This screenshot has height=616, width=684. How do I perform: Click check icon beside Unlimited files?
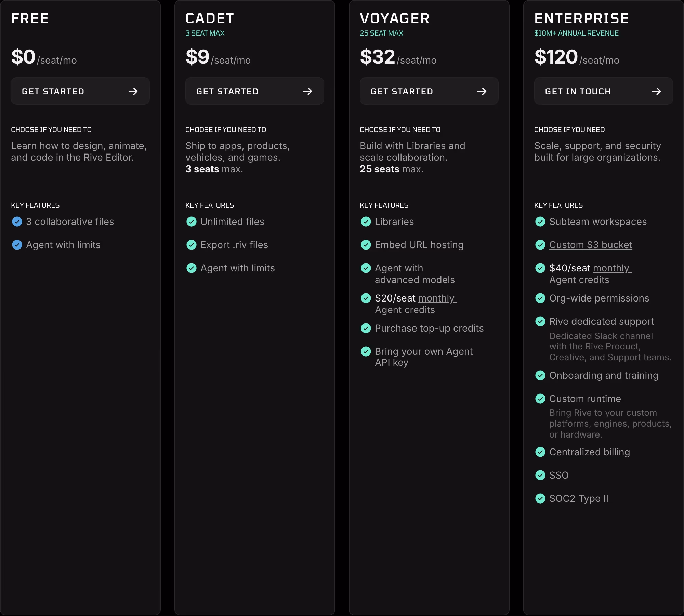click(192, 222)
